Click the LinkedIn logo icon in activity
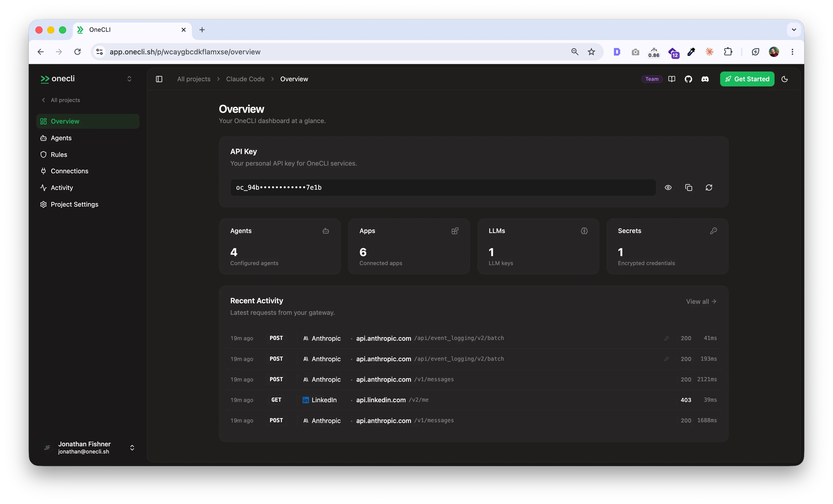Viewport: 833px width, 504px height. (306, 400)
